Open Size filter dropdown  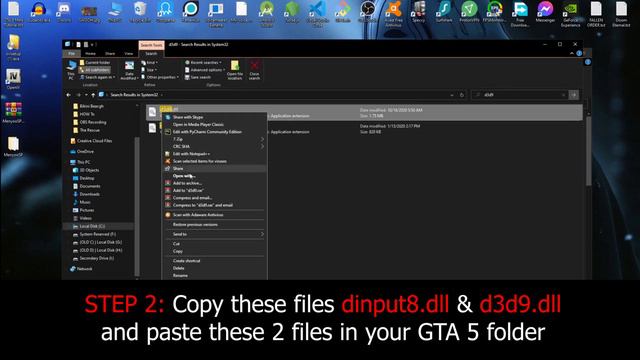point(149,70)
